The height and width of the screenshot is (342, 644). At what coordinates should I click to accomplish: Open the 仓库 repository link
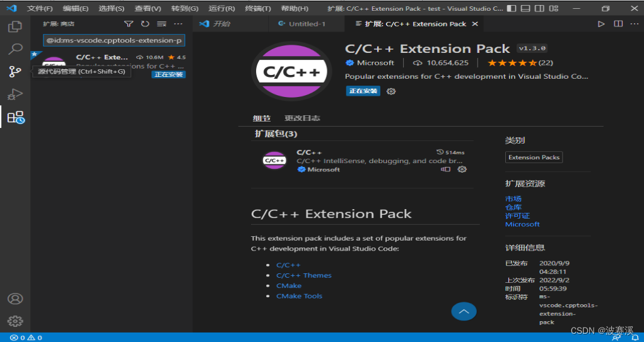(513, 207)
